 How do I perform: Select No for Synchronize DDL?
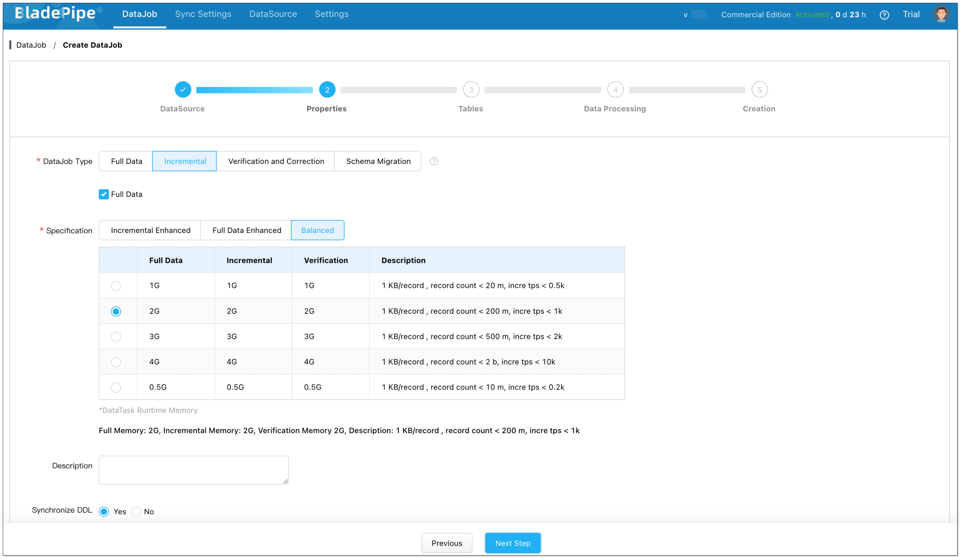136,512
